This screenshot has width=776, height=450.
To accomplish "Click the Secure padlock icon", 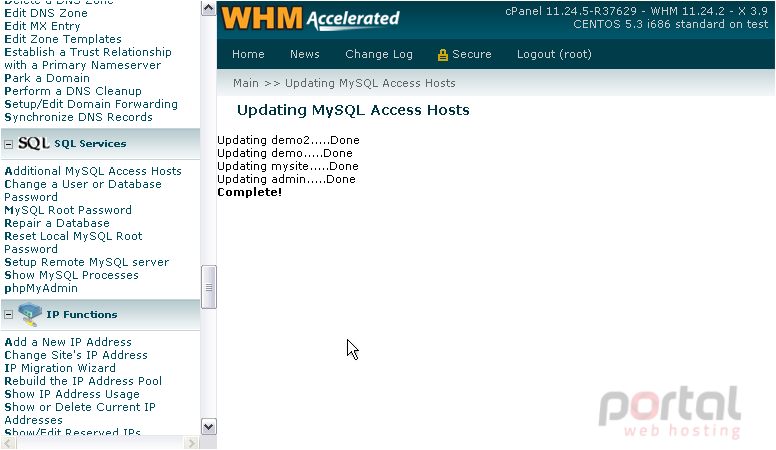I will click(442, 55).
